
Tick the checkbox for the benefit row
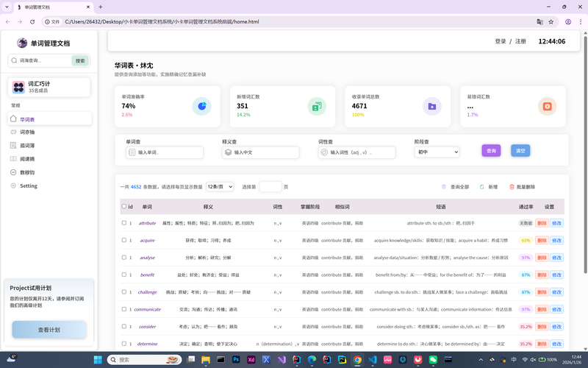pos(124,275)
